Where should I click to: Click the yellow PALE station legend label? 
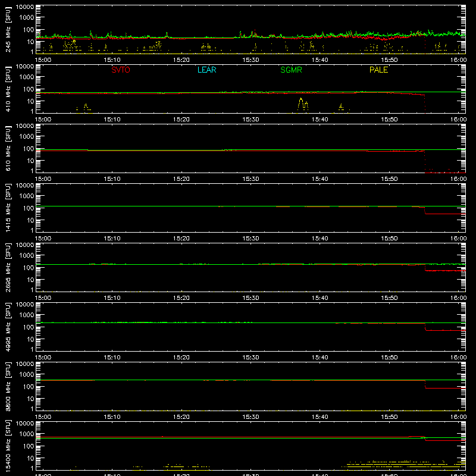[x=378, y=70]
